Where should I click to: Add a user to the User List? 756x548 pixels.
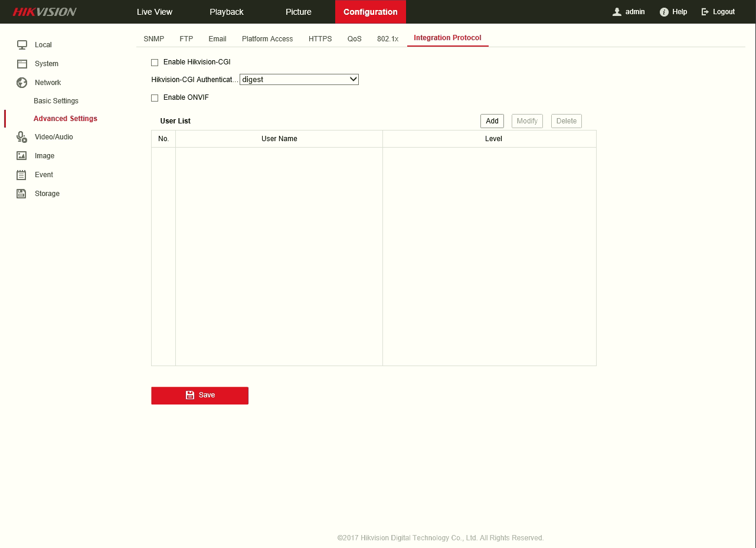pos(492,121)
